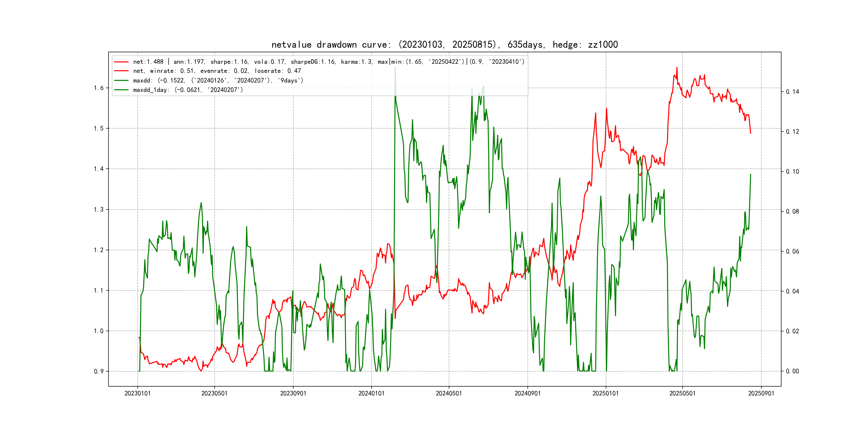
Task: Click the green maxdd legend line sample
Action: click(121, 81)
